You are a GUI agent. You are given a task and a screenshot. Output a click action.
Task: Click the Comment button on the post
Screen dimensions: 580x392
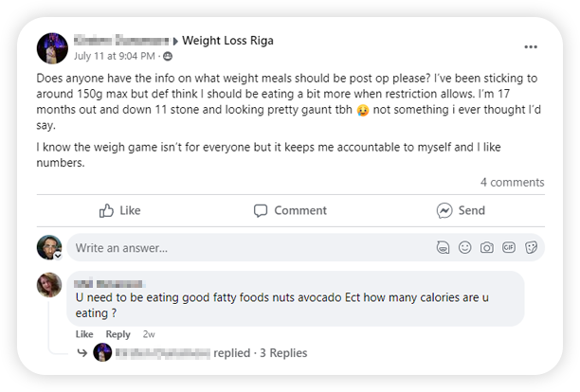(x=290, y=210)
